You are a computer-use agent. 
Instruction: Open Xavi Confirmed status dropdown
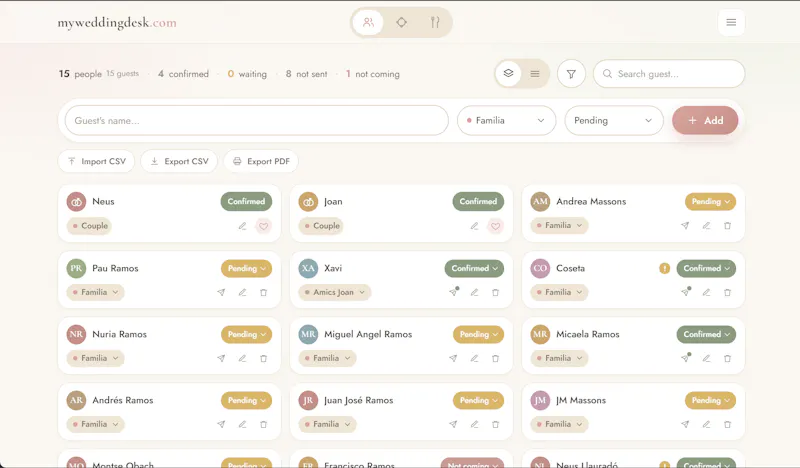[x=474, y=268]
